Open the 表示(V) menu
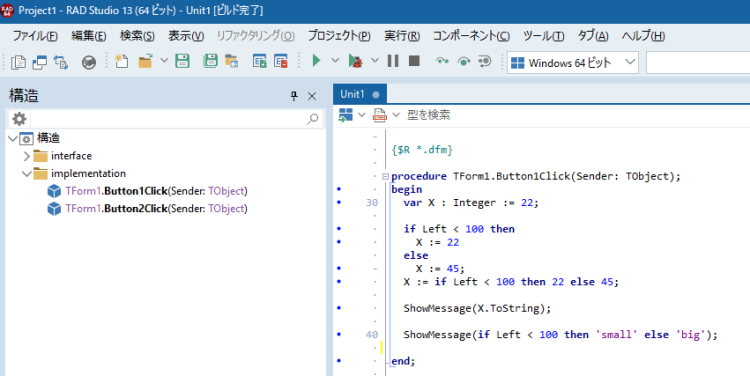This screenshot has height=376, width=750. click(186, 36)
